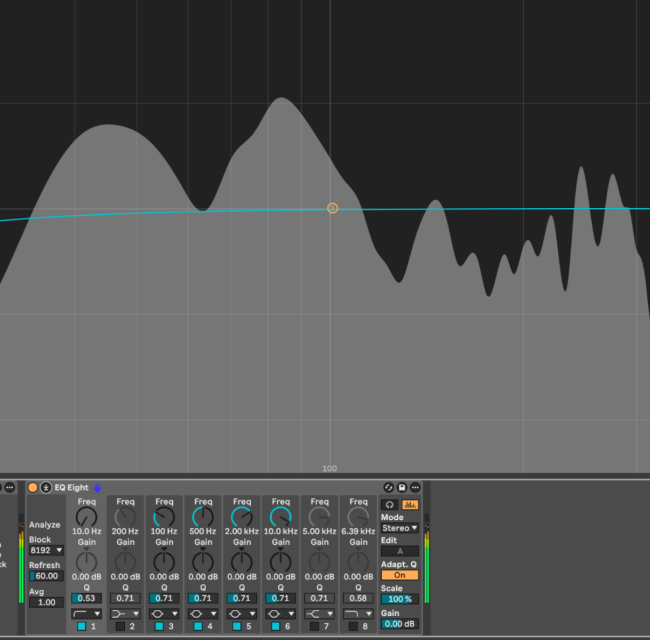650x640 pixels.
Task: Click the hot-swap preset icon
Action: click(x=387, y=487)
